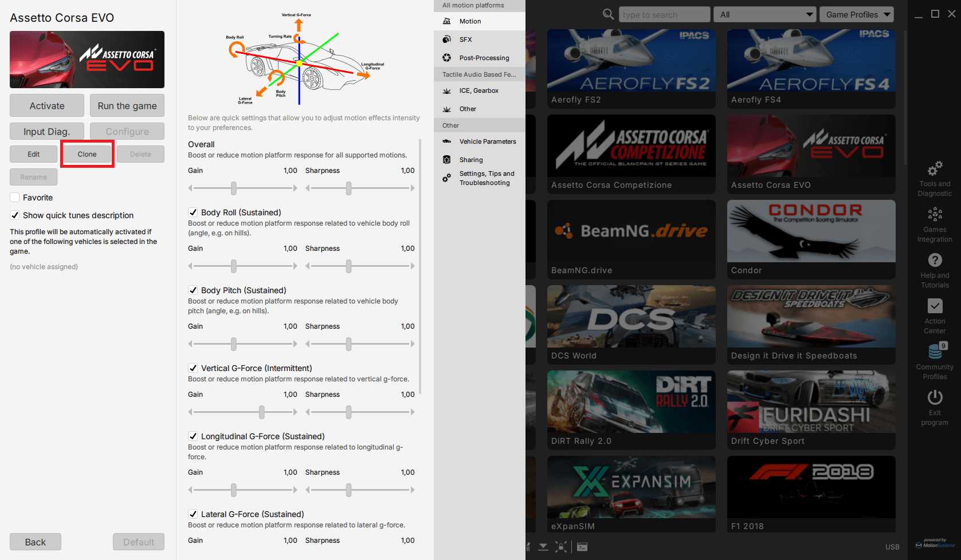Disable Vertical G-Force (Intermittent) effect
The height and width of the screenshot is (560, 961).
click(x=193, y=368)
